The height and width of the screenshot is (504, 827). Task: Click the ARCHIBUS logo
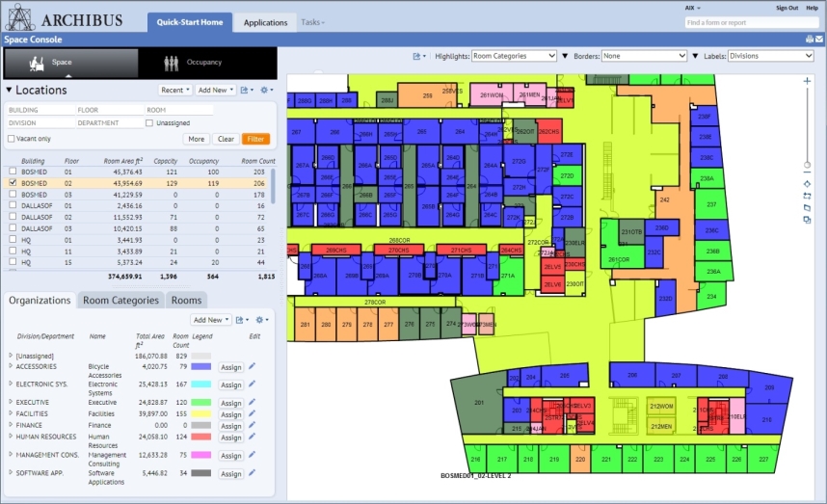65,18
